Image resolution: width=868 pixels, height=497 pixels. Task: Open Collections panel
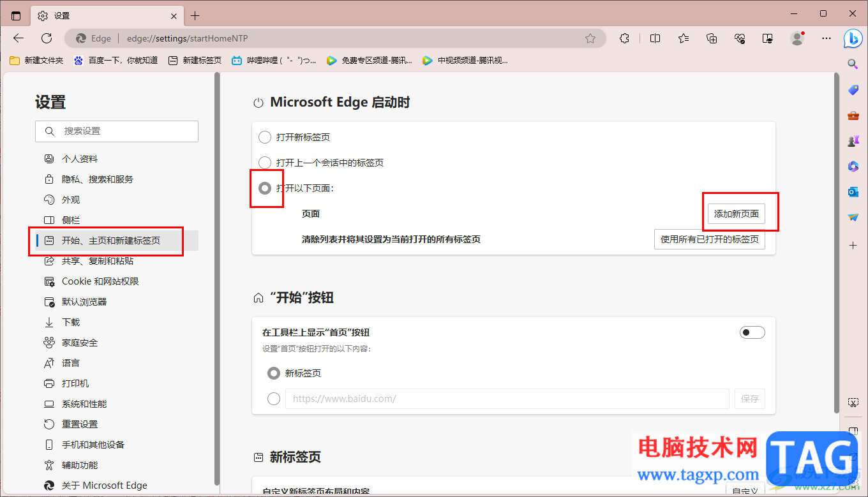pos(712,38)
